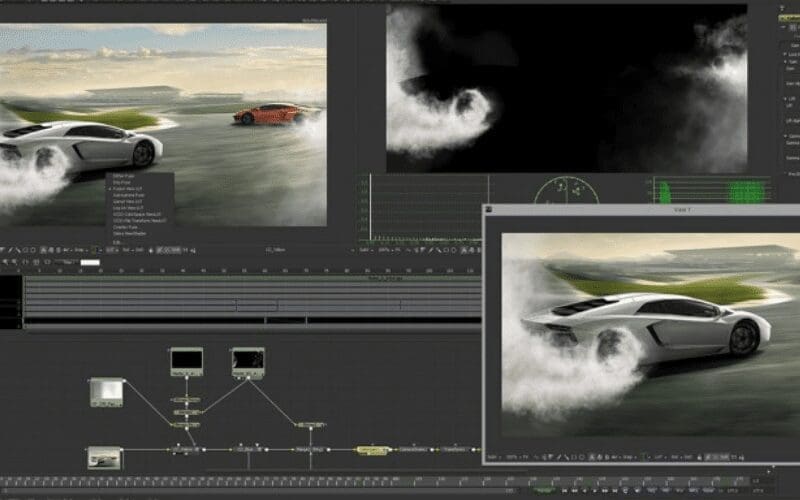This screenshot has width=800, height=500.
Task: Open the 100% zoom dropdown in right viewer
Action: (385, 251)
